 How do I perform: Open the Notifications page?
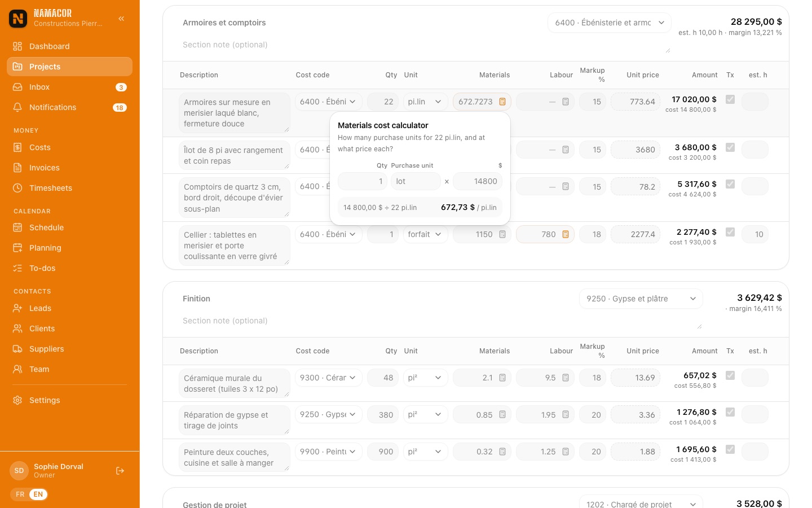pos(69,107)
